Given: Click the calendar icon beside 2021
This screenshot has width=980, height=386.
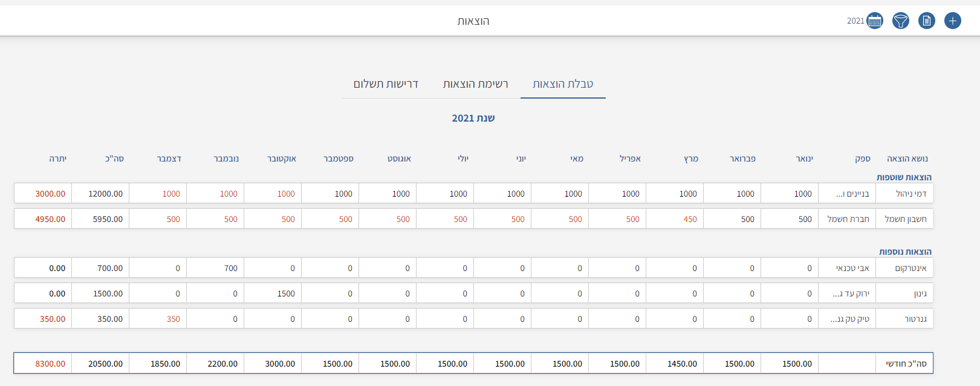Looking at the screenshot, I should 874,21.
